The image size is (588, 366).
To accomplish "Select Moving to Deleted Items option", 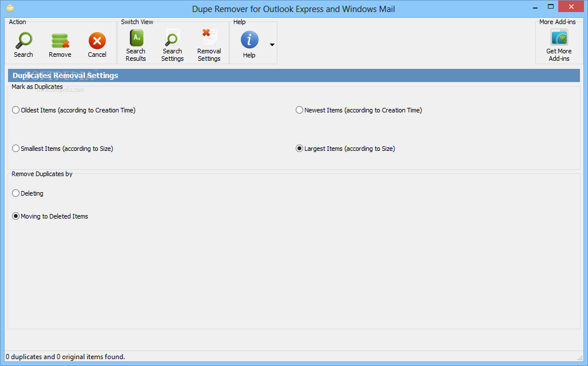I will tap(50, 216).
